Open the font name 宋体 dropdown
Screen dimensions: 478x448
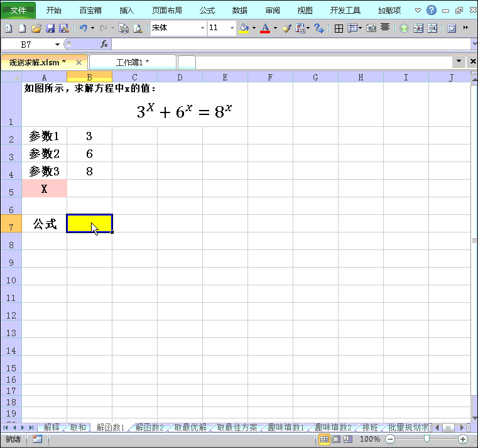[202, 28]
